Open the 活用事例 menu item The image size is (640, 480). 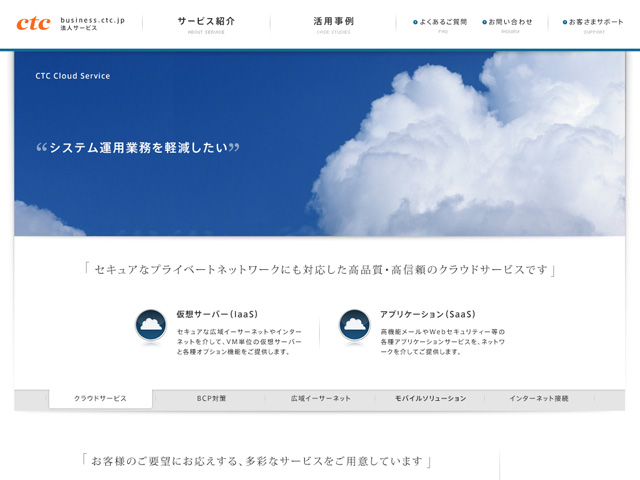click(x=333, y=24)
